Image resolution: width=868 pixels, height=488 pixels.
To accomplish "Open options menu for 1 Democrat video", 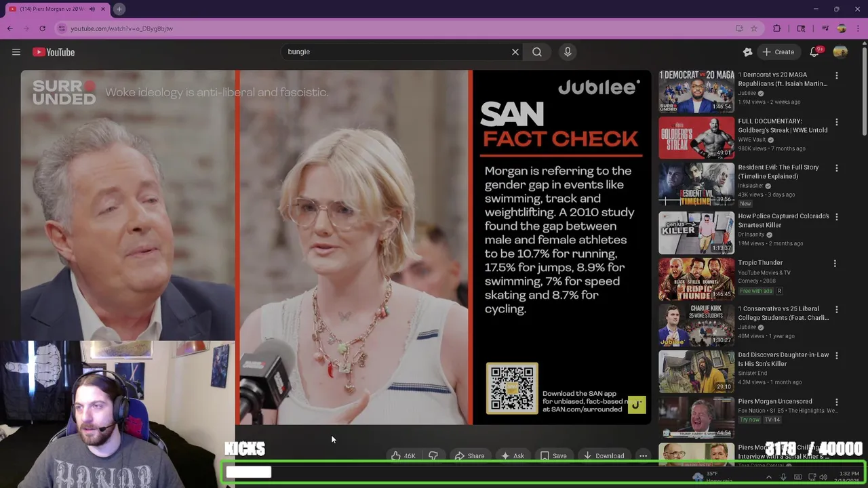I will tap(837, 76).
